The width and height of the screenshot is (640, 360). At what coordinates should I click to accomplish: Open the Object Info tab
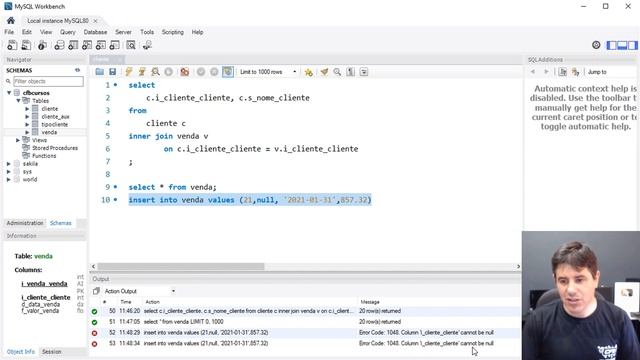(x=20, y=351)
